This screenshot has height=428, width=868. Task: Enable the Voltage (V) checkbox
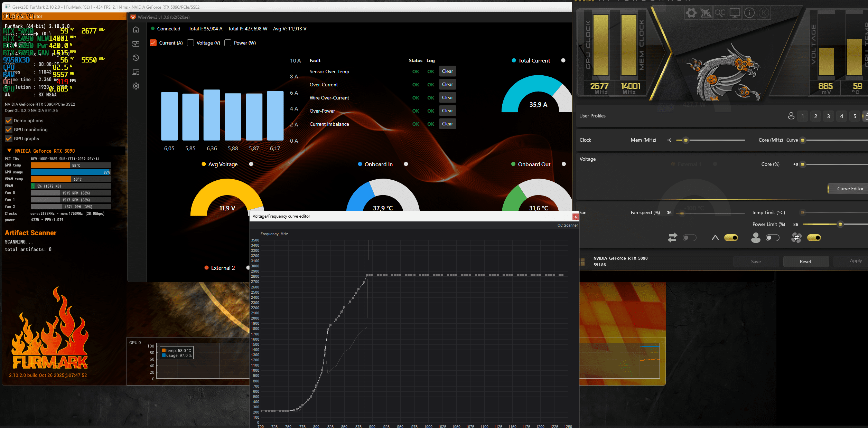click(x=190, y=43)
